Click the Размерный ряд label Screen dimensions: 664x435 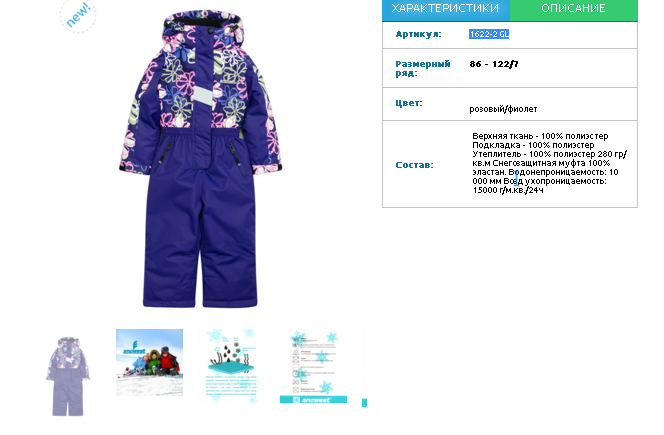click(x=423, y=68)
